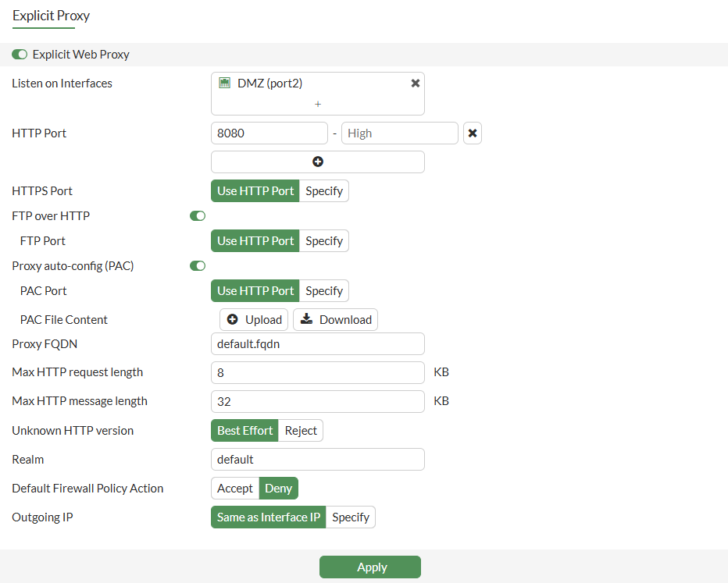
Task: Click the Proxy FQDN input field
Action: click(318, 344)
